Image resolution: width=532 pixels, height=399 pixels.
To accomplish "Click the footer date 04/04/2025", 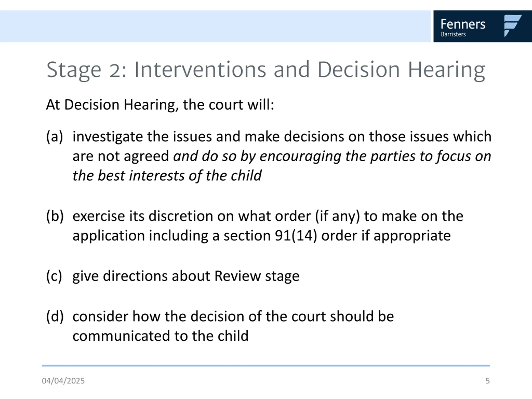I will pos(63,381).
